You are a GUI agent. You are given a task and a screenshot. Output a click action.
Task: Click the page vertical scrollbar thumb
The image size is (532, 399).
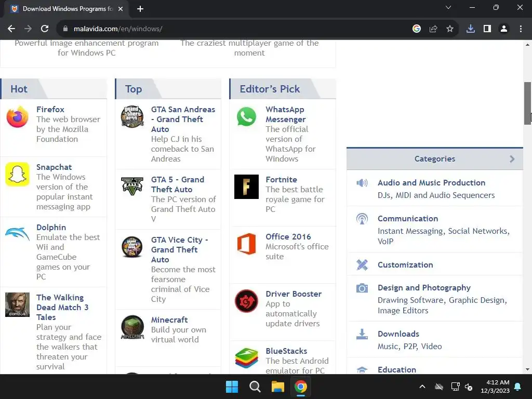527,103
